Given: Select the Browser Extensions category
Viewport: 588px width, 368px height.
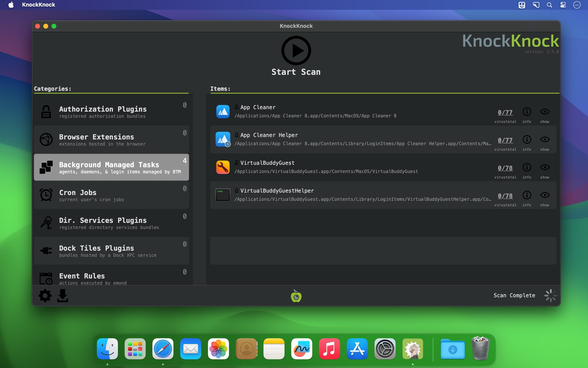Looking at the screenshot, I should coord(111,139).
